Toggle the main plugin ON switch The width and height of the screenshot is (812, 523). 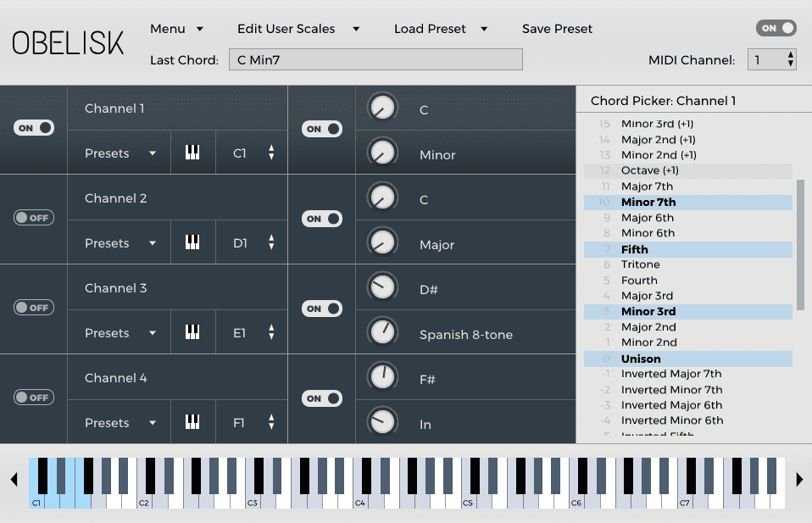[776, 28]
